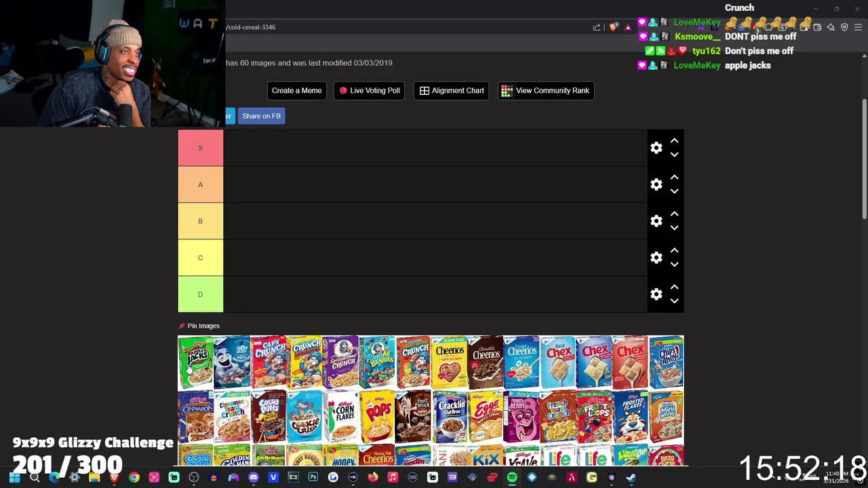View Community Rank
Screen dimensions: 868x488
pos(546,91)
